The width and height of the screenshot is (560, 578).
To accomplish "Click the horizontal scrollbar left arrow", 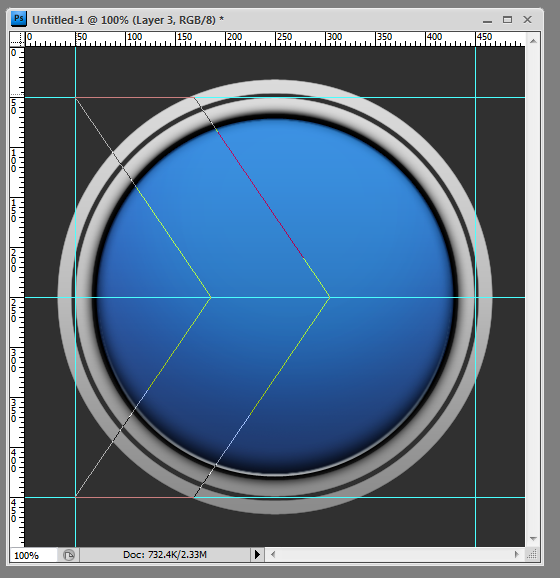I will [273, 554].
